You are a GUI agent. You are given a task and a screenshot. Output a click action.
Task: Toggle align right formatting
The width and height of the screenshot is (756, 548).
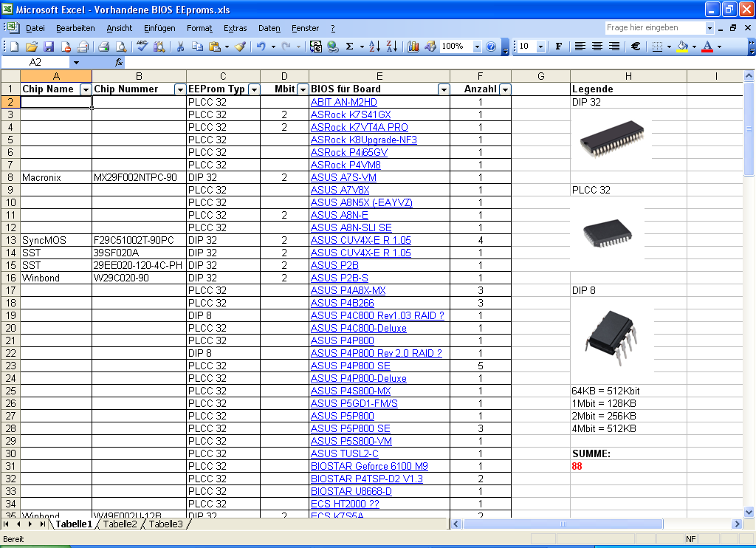coord(614,47)
